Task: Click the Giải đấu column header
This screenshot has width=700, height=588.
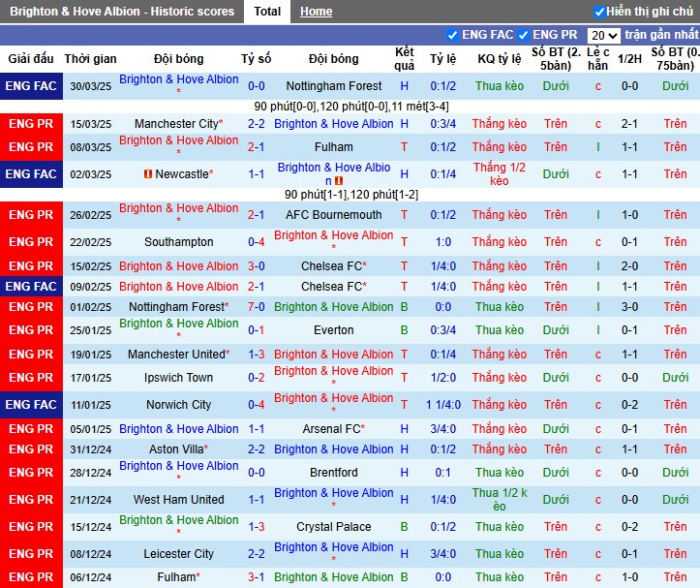Action: pos(31,58)
